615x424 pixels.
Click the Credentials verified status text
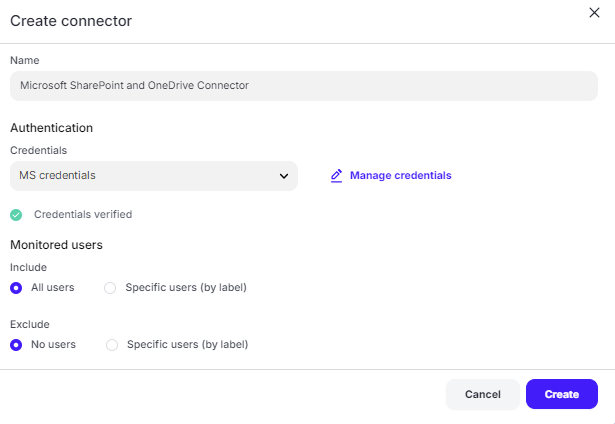pyautogui.click(x=83, y=214)
